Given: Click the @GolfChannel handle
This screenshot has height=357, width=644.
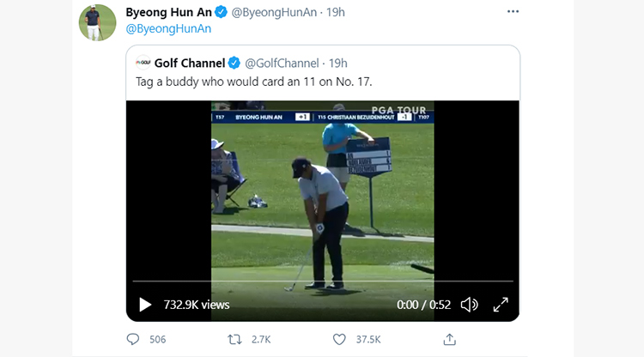Looking at the screenshot, I should tap(282, 64).
